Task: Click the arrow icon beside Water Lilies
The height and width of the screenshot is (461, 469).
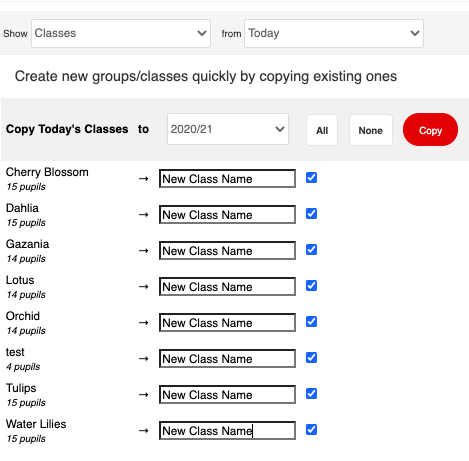Action: click(144, 431)
